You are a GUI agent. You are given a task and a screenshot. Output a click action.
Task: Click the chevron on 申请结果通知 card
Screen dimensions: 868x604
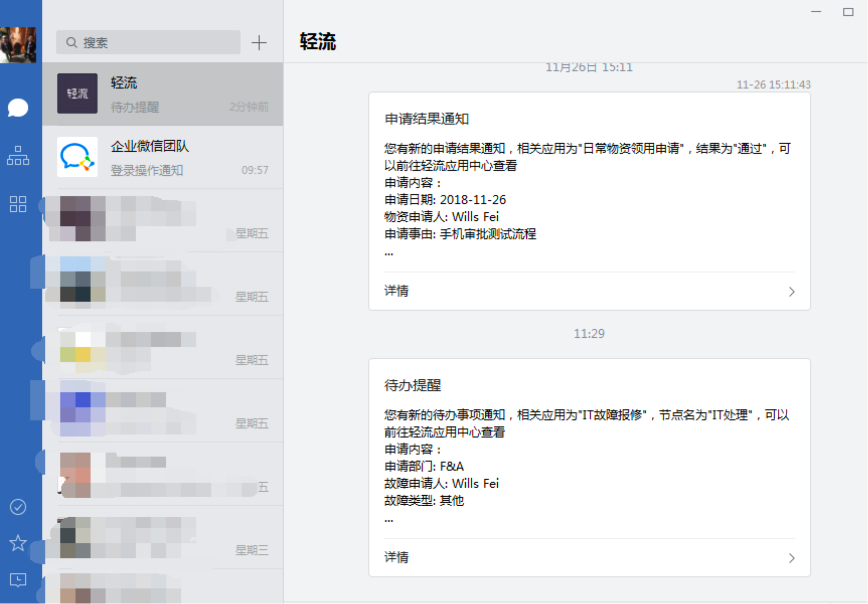(792, 291)
